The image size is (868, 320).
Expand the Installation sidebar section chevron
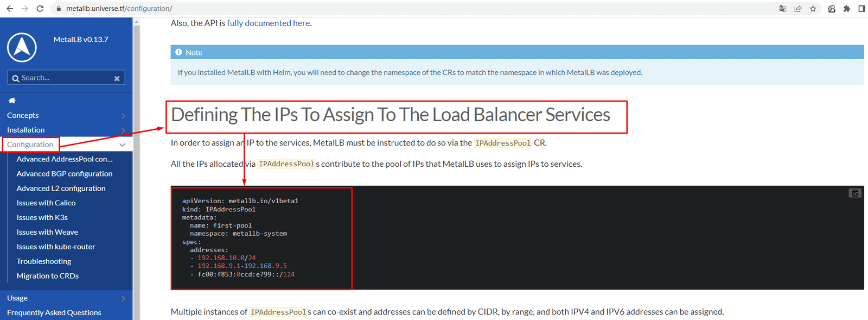tap(123, 130)
